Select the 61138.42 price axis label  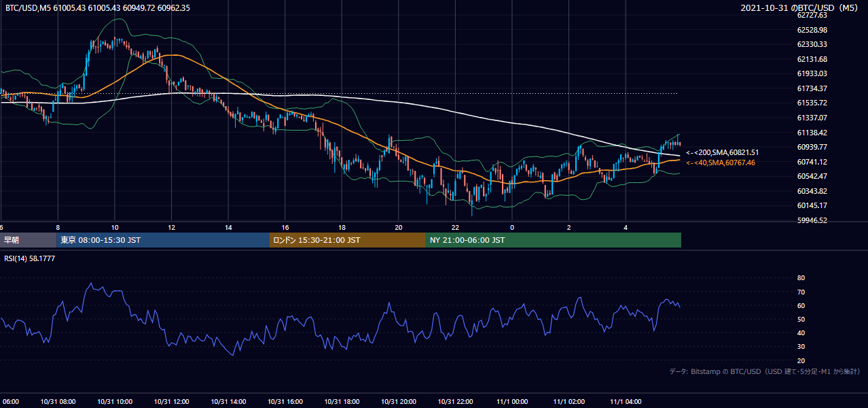tap(812, 133)
